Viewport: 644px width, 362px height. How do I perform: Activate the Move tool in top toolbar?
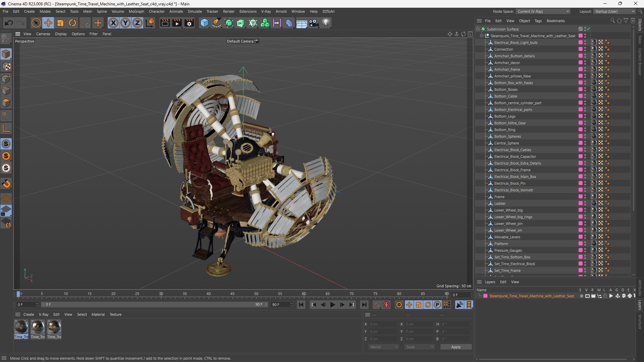pyautogui.click(x=48, y=23)
